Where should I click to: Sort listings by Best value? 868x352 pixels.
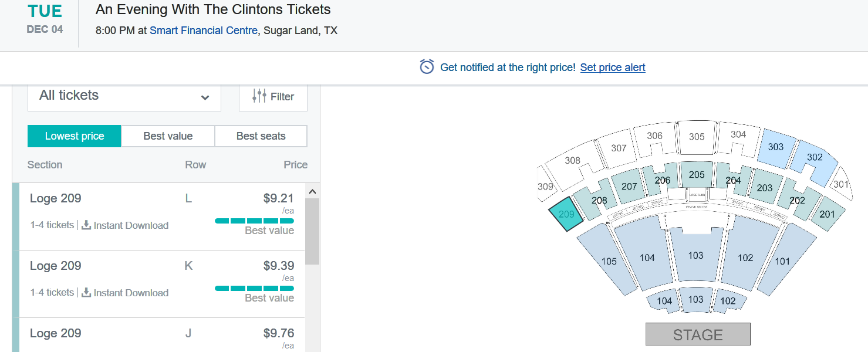click(168, 136)
